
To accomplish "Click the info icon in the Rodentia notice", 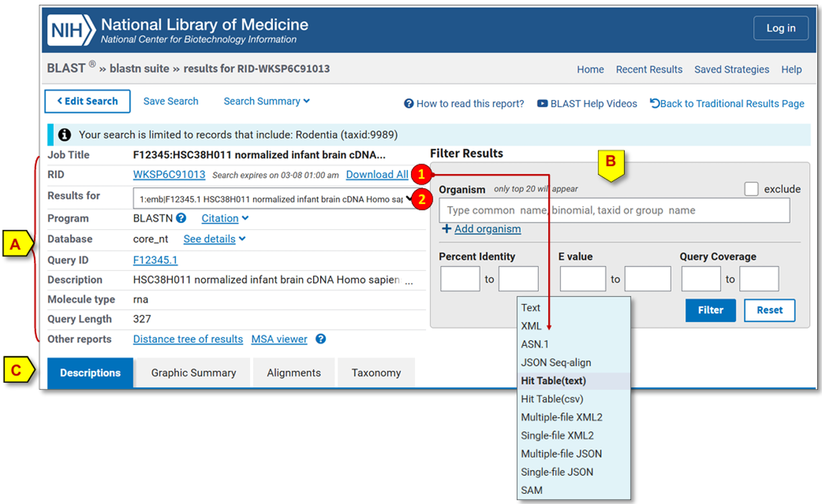I will 65,135.
